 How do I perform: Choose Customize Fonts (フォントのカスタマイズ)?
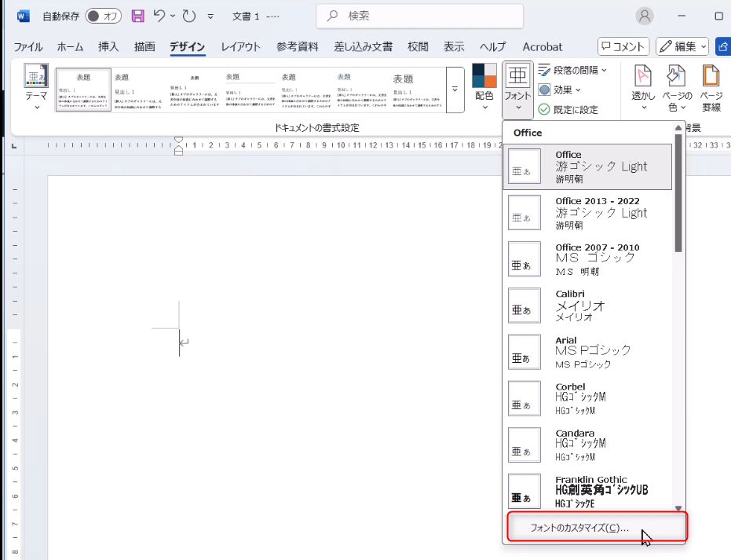tap(597, 528)
